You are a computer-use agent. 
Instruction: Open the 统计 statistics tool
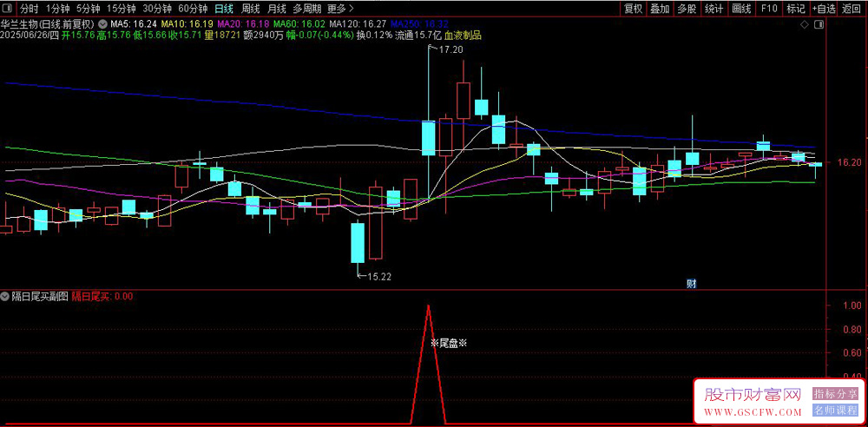pyautogui.click(x=714, y=9)
